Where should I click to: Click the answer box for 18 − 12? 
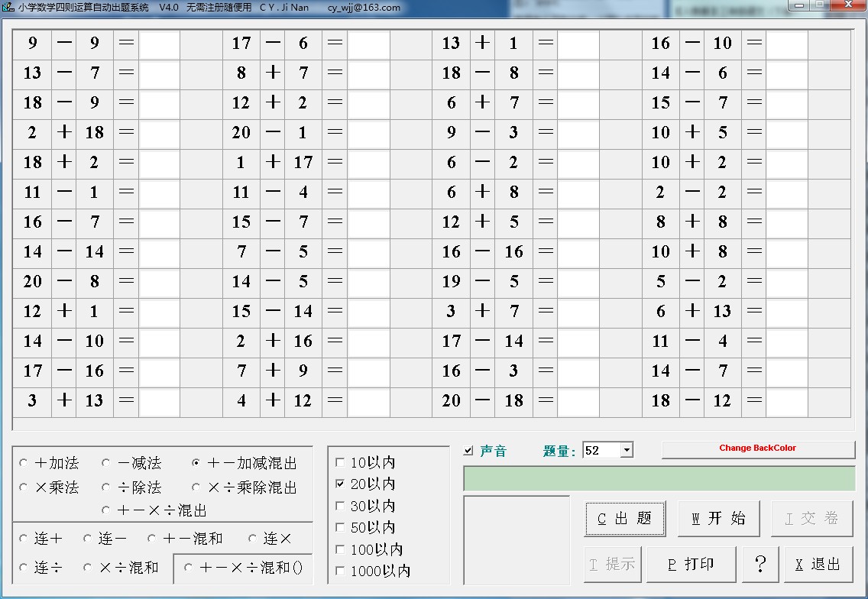coord(787,402)
